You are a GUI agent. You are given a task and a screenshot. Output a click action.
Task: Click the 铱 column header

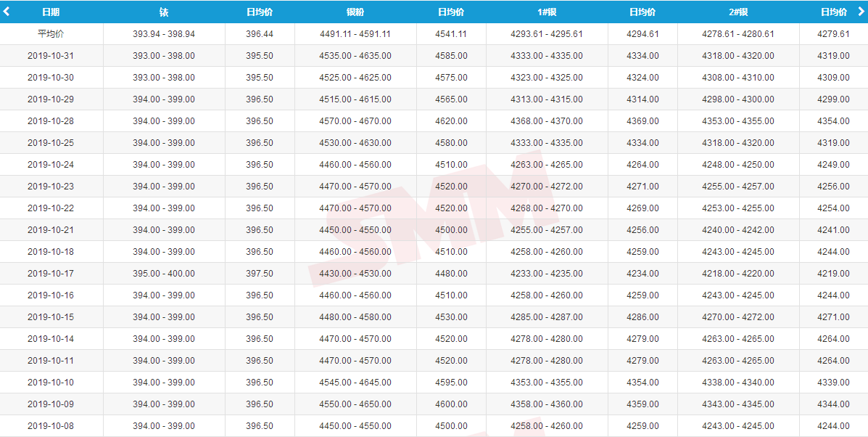tap(164, 12)
